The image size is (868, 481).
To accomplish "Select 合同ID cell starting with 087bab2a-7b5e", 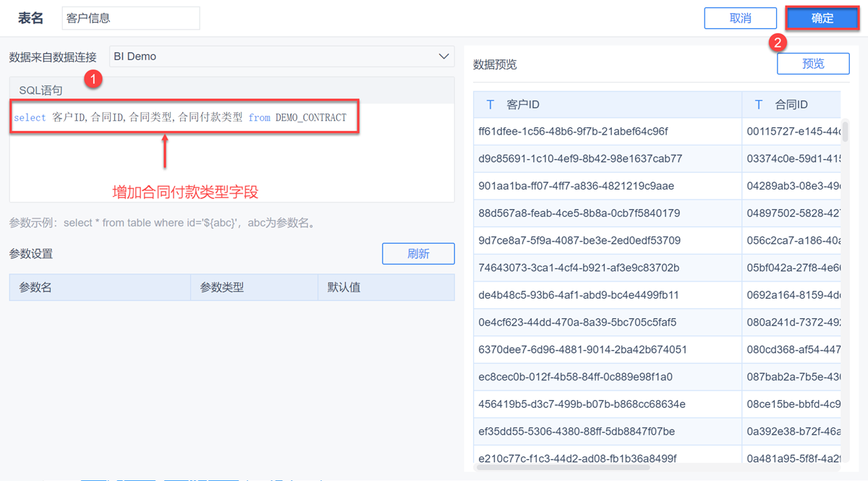I will 791,377.
